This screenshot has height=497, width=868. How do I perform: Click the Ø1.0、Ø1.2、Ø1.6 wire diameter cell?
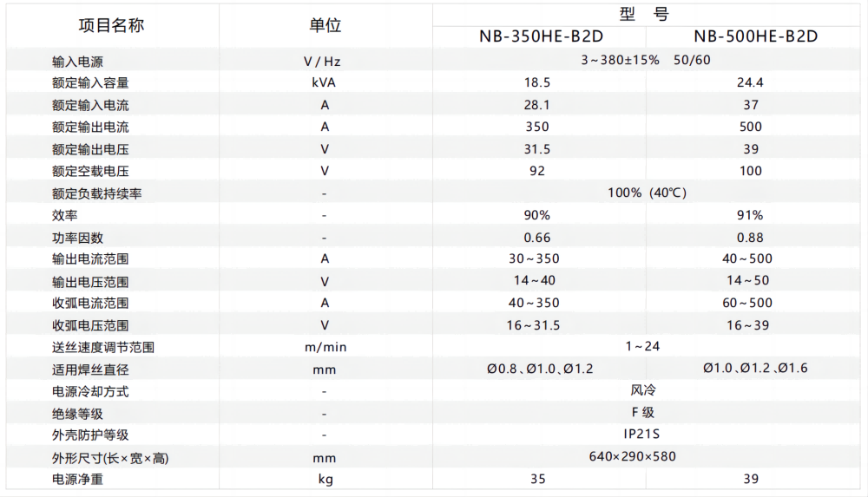click(755, 369)
